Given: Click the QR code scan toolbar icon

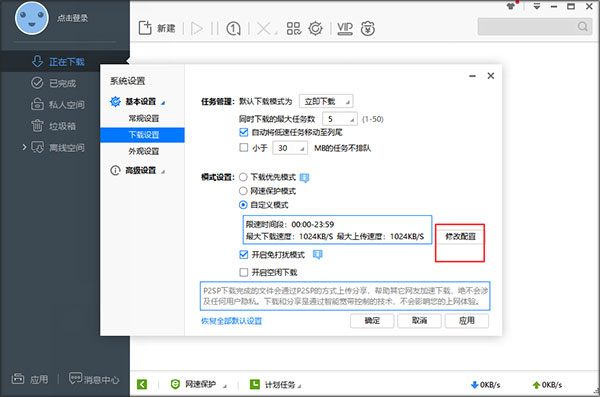Looking at the screenshot, I should [294, 28].
